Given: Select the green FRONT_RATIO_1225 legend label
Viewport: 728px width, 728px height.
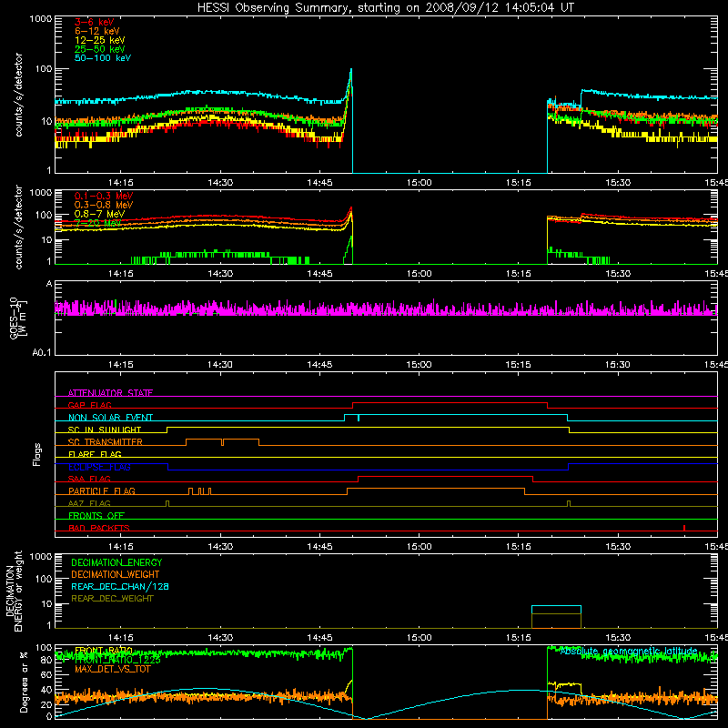Looking at the screenshot, I should coord(117,660).
